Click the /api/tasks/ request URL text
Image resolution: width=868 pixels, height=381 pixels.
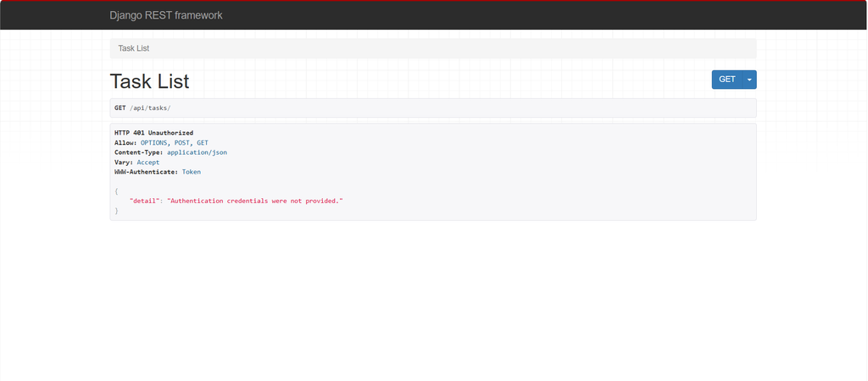point(150,108)
